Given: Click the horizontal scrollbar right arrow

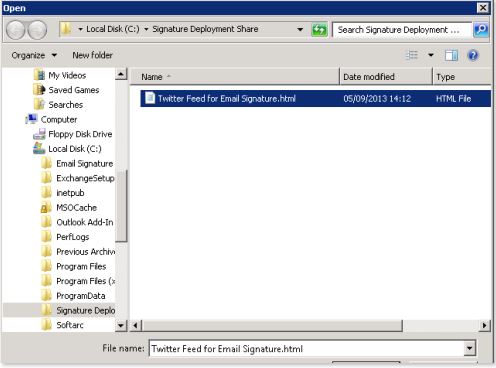Looking at the screenshot, I should pyautogui.click(x=484, y=325).
